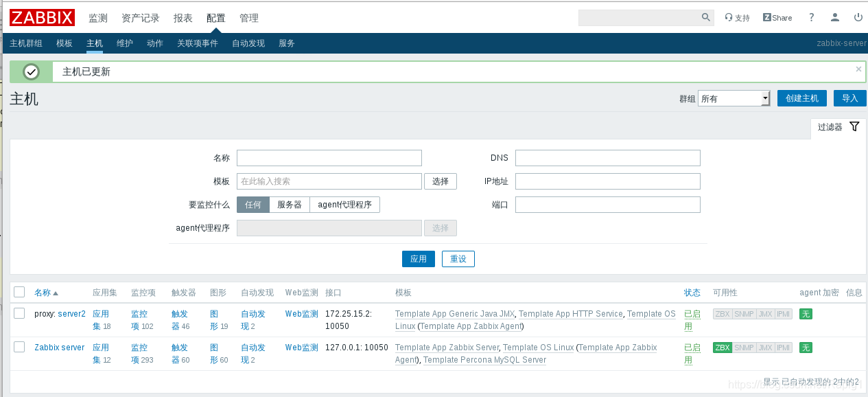Open Template Percona MySQL Server link
868x397 pixels.
[x=484, y=360]
